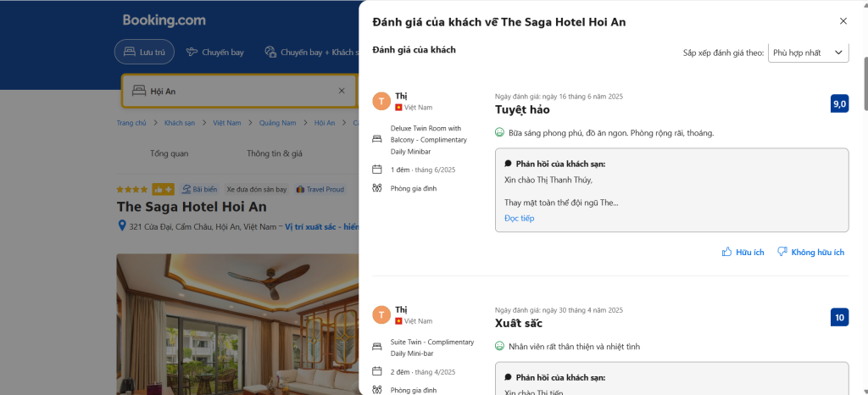Click the calendar icon beside '1 đêm'
This screenshot has width=868, height=395.
(377, 170)
